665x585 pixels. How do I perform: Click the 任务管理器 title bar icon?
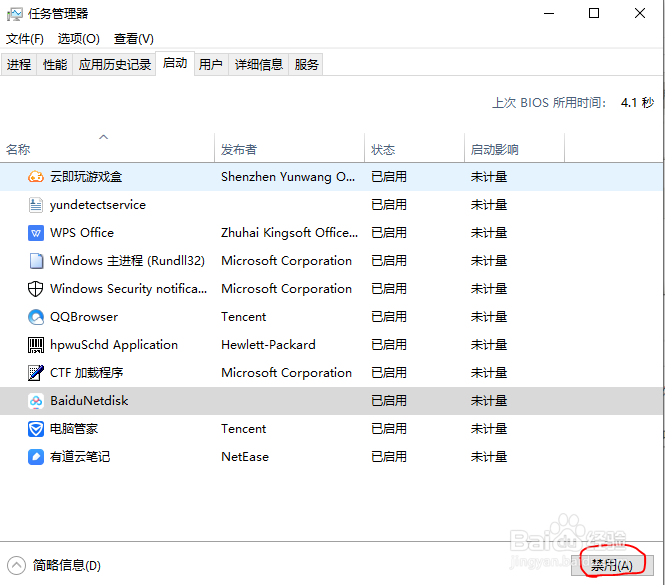pos(14,14)
